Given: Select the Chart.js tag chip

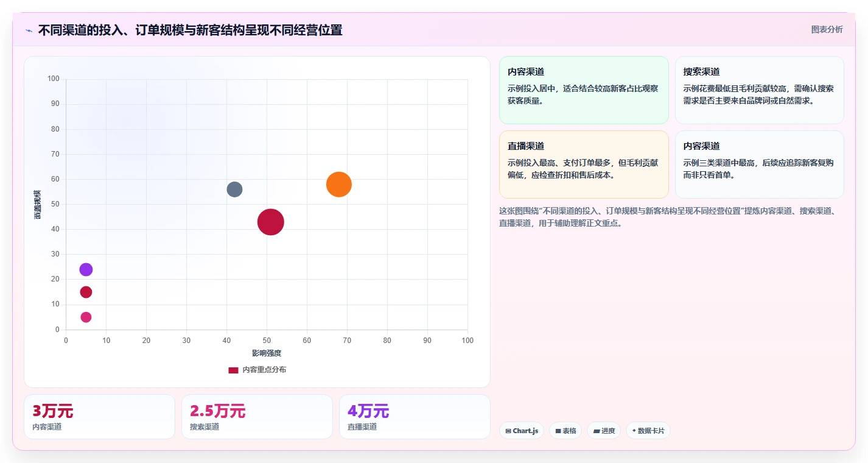Looking at the screenshot, I should [522, 431].
